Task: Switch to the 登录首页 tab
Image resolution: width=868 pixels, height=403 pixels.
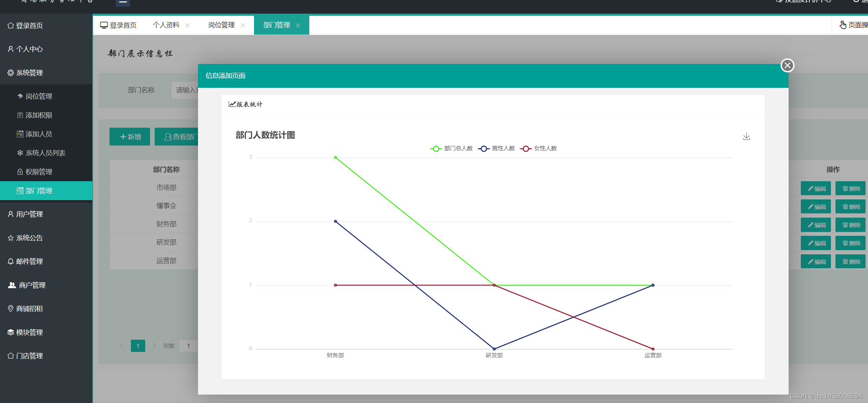Action: click(118, 25)
